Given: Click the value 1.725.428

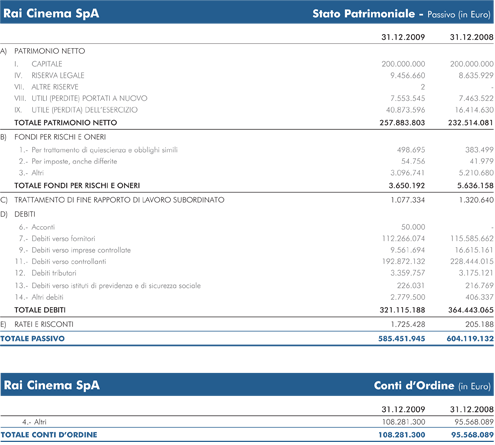Looking at the screenshot, I should pyautogui.click(x=408, y=325).
